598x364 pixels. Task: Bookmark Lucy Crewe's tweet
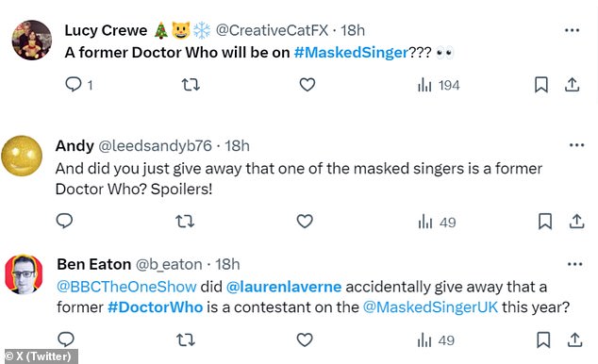pyautogui.click(x=541, y=85)
